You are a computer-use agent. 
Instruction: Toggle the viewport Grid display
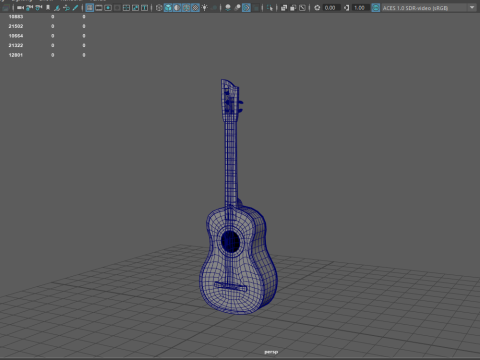[x=90, y=7]
